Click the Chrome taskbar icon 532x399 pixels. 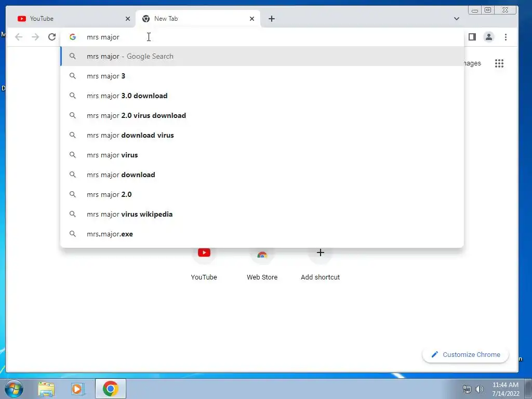click(111, 389)
